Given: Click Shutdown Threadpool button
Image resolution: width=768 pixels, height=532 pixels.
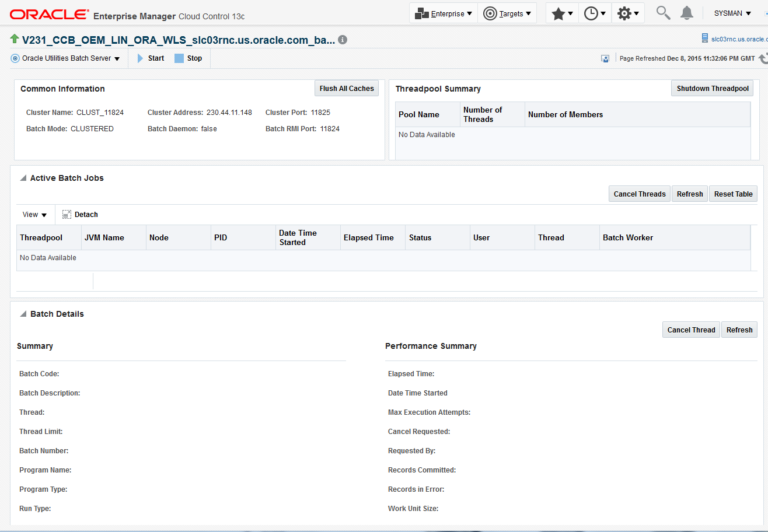Looking at the screenshot, I should pos(713,88).
